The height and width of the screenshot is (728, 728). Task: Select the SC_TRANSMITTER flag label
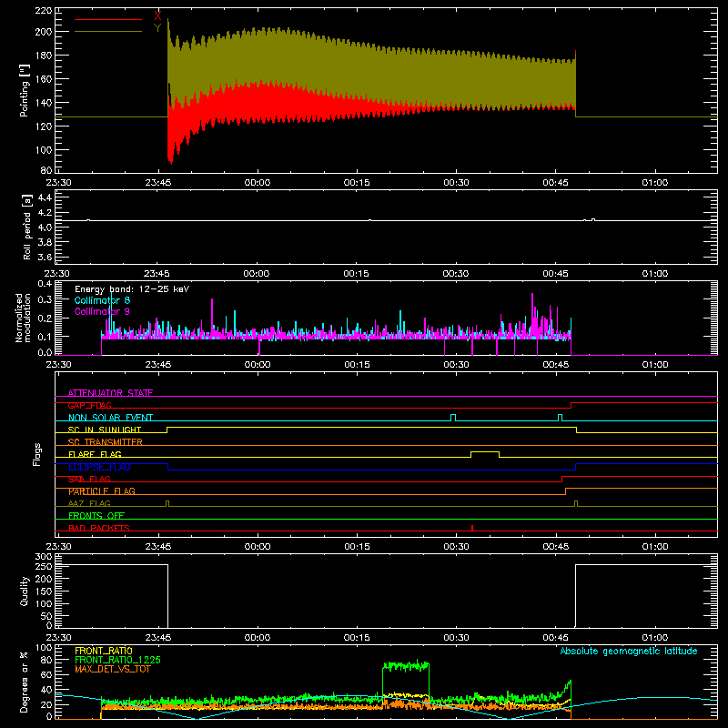click(x=106, y=442)
